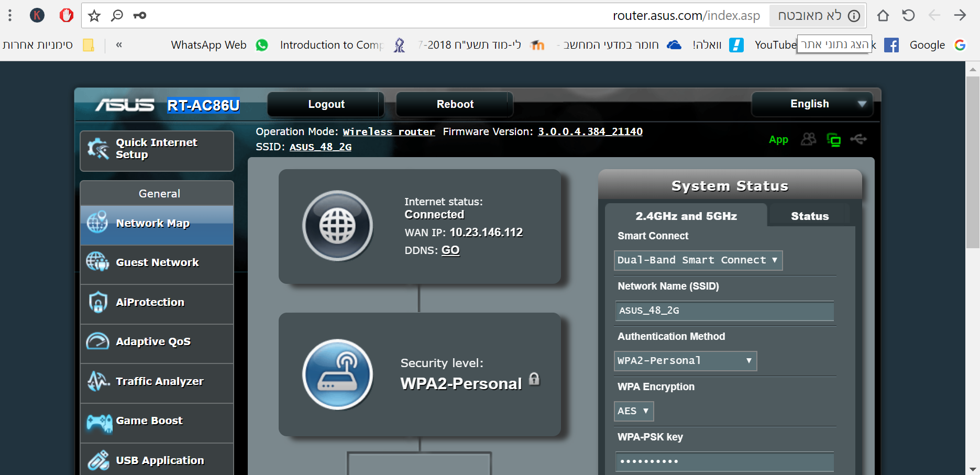Click the Kaspersky extension icon
The width and height of the screenshot is (980, 475).
point(37,15)
